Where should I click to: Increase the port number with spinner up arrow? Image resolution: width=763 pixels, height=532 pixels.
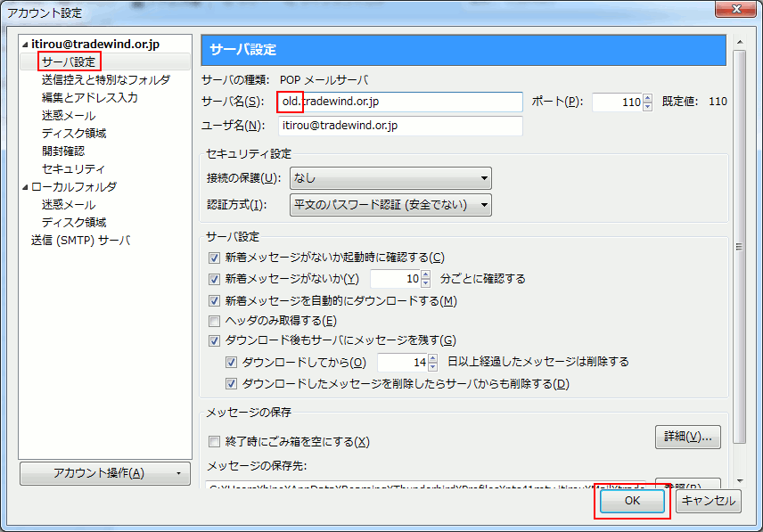click(648, 98)
